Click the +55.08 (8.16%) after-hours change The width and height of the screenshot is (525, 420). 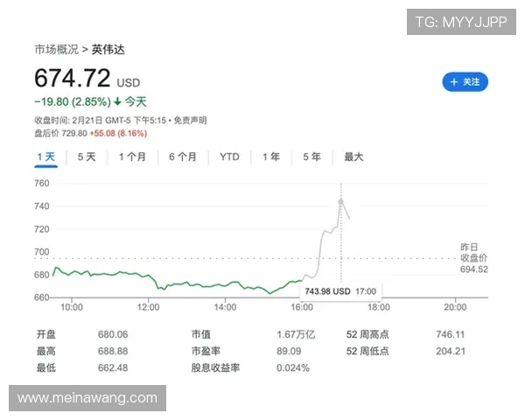pos(118,133)
